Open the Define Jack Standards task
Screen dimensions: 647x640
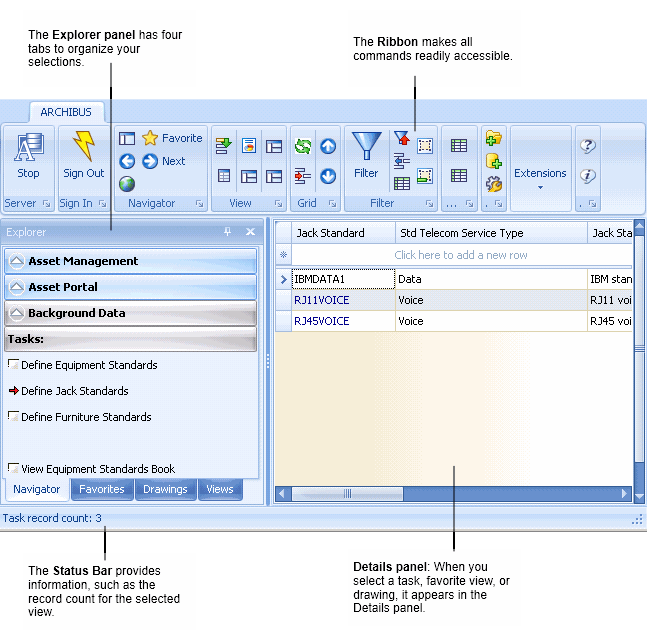click(x=74, y=391)
